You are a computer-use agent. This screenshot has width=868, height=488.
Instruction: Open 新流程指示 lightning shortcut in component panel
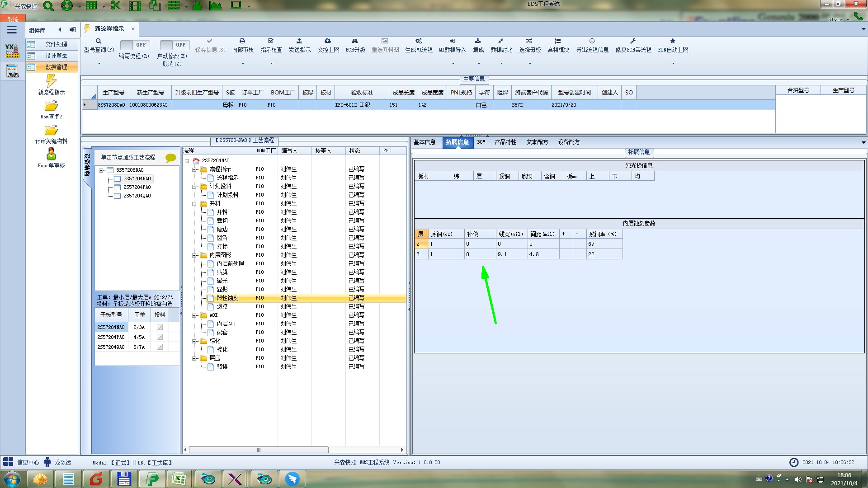tap(51, 85)
